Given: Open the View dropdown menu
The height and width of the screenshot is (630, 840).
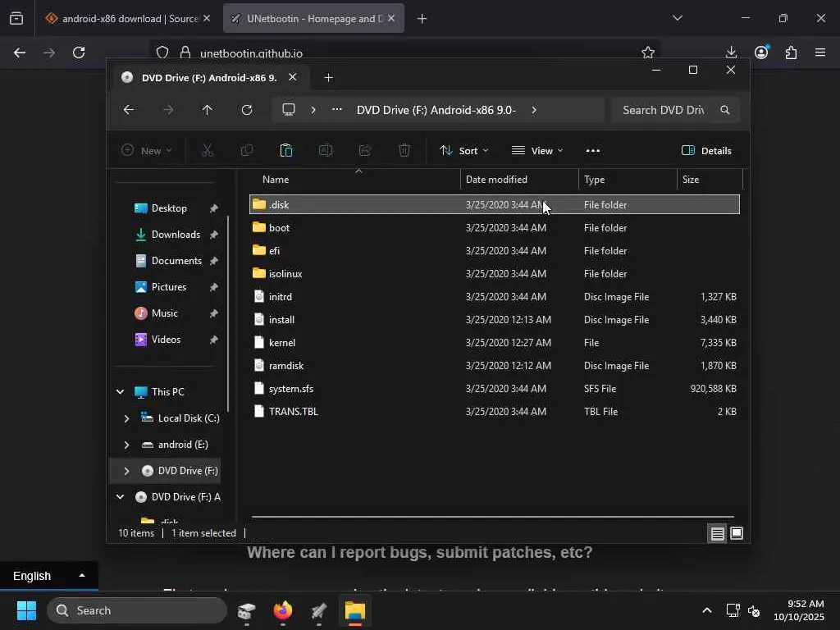Looking at the screenshot, I should tap(537, 151).
